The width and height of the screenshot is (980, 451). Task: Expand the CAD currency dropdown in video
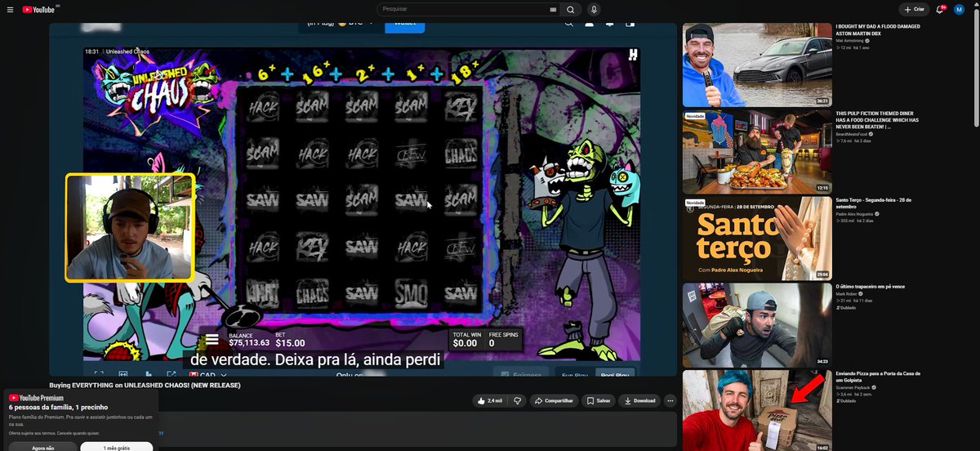point(208,376)
